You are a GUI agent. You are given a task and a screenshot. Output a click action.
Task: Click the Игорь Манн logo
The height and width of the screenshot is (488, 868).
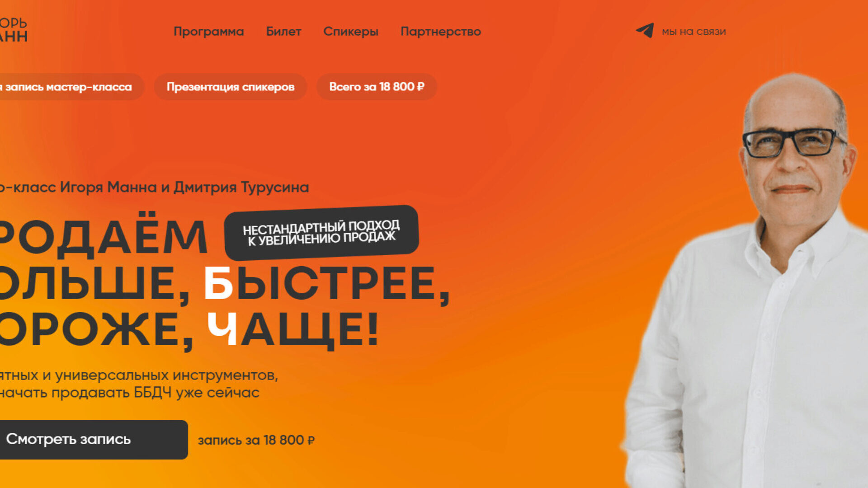point(13,30)
